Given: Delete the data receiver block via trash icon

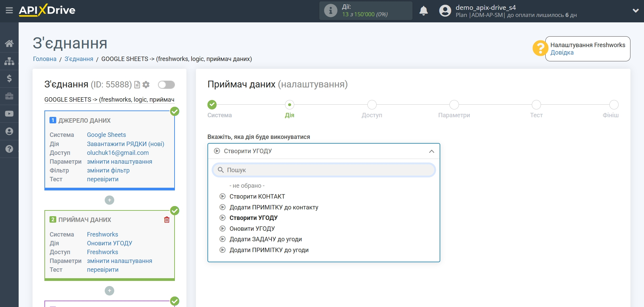Looking at the screenshot, I should point(167,220).
